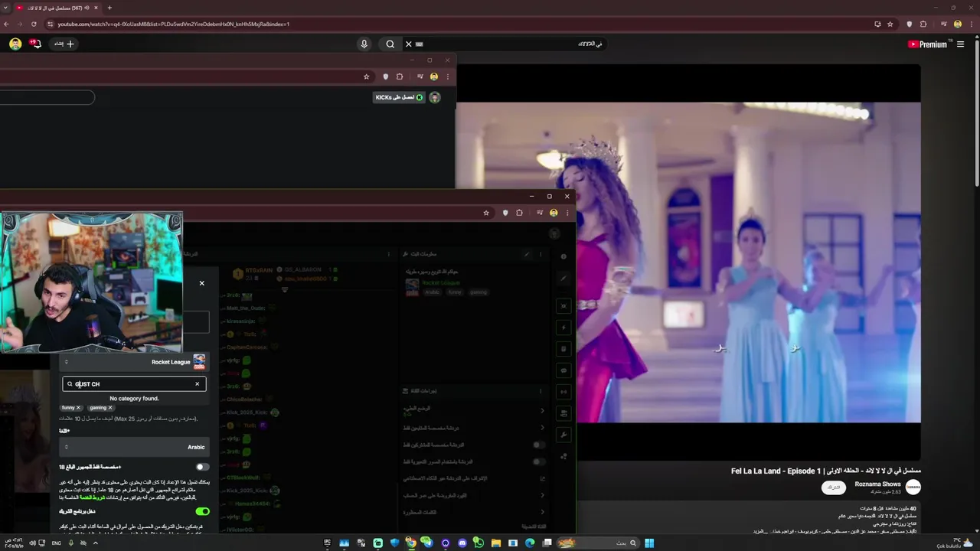Close the stream info edit dialog
The width and height of the screenshot is (980, 551).
click(x=202, y=283)
